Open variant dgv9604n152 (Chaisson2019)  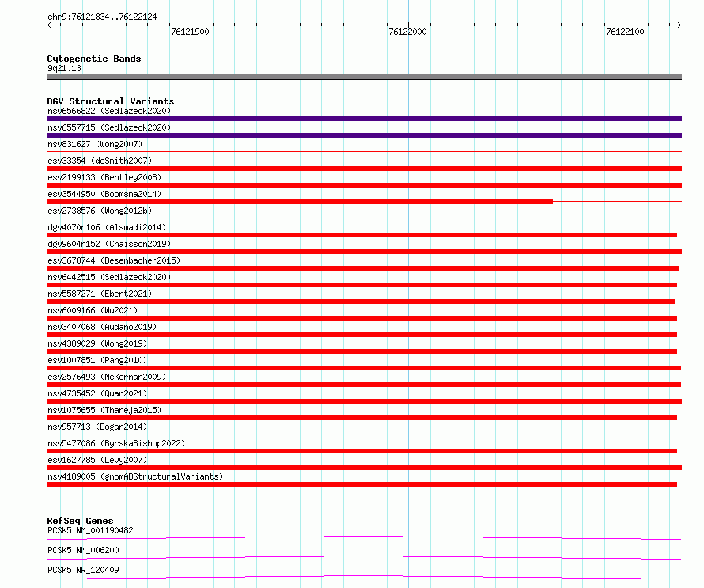pos(109,244)
